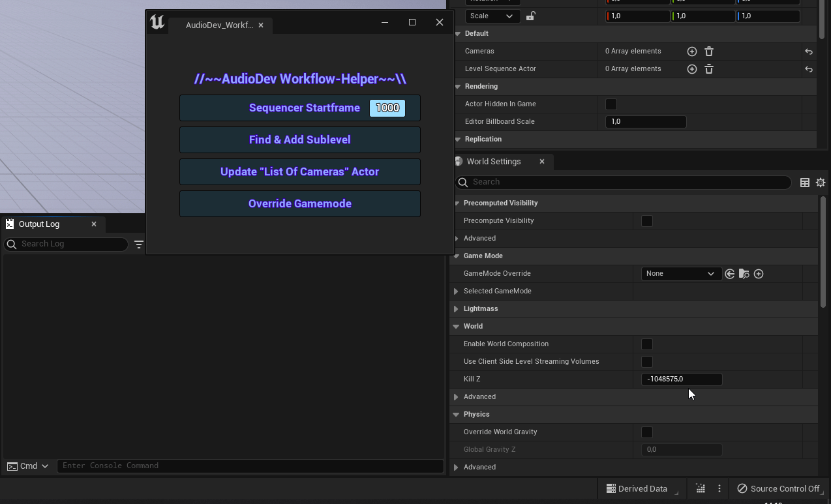The width and height of the screenshot is (831, 504).
Task: Edit the Sequencer Startframe 1000 field
Action: pyautogui.click(x=387, y=108)
